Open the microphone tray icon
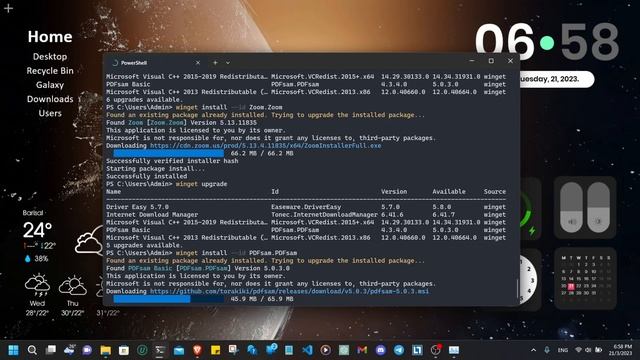Image resolution: width=640 pixels, height=360 pixels. coord(547,350)
